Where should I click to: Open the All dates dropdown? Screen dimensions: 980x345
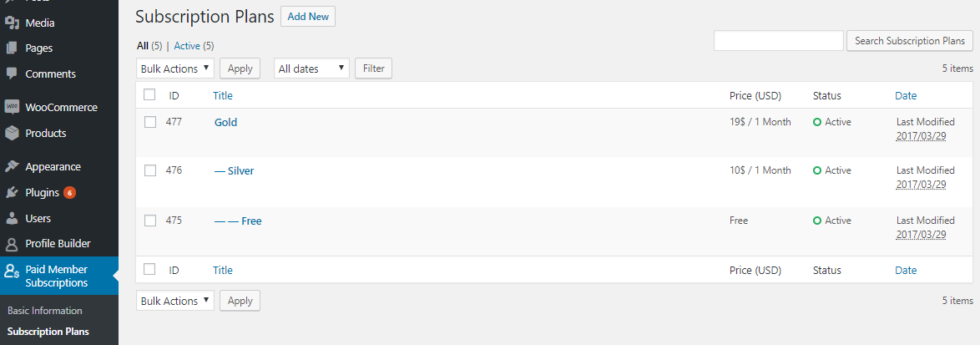pyautogui.click(x=311, y=68)
